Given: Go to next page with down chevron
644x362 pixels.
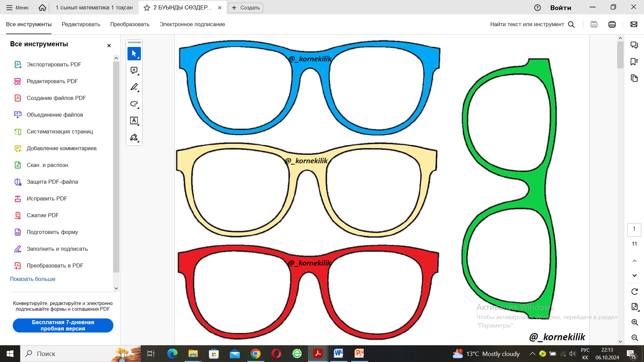Looking at the screenshot, I should (634, 276).
